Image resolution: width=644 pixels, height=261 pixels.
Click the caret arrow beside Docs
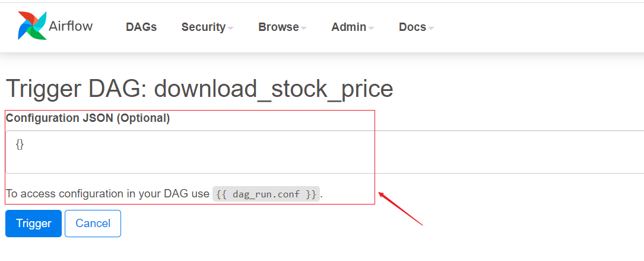coord(431,28)
